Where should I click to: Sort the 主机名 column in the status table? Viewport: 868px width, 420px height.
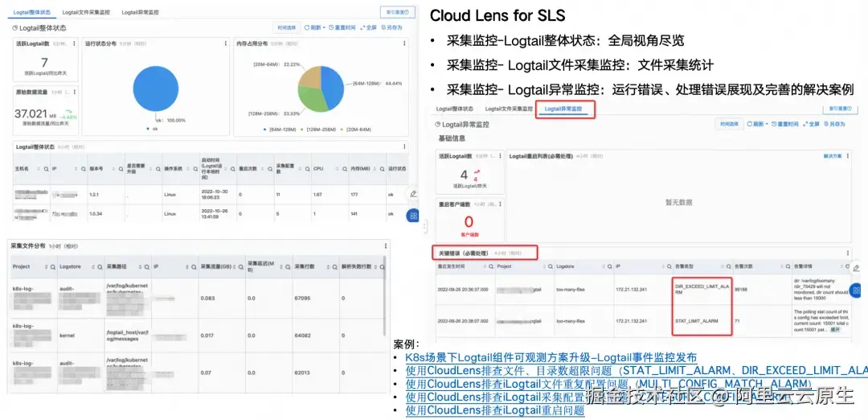tap(40, 168)
